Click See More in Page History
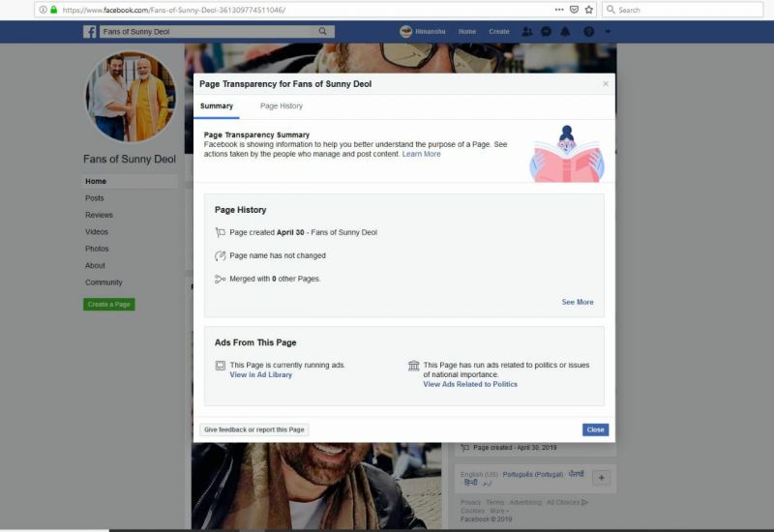The image size is (774, 532). (x=578, y=302)
